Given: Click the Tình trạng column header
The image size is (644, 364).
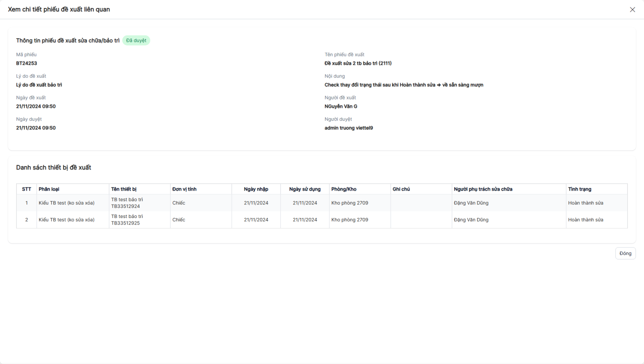Looking at the screenshot, I should click(580, 189).
